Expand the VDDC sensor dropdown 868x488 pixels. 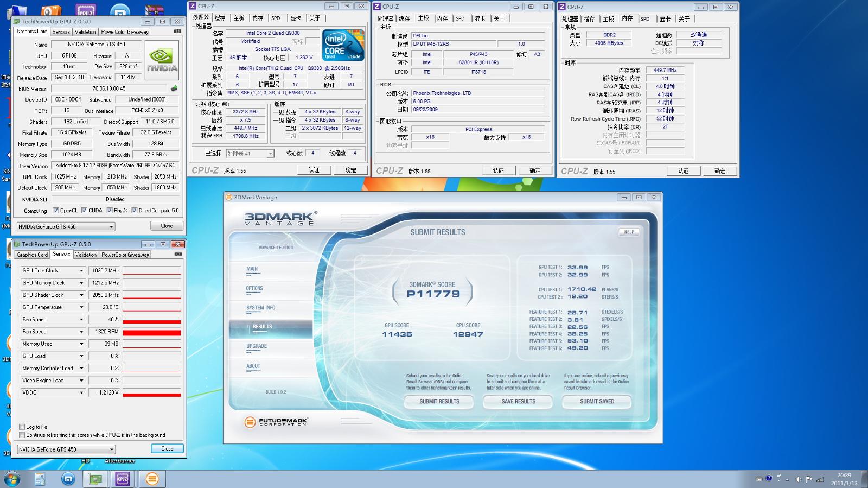[x=81, y=392]
